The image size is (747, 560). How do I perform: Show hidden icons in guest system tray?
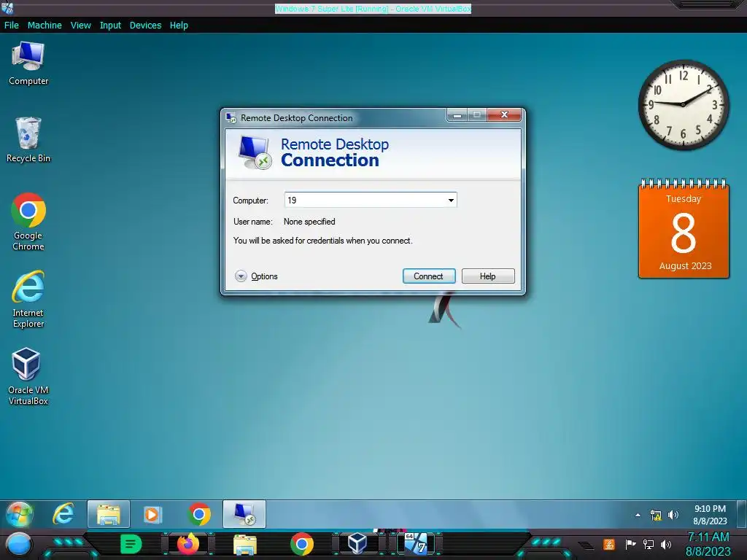(x=638, y=515)
